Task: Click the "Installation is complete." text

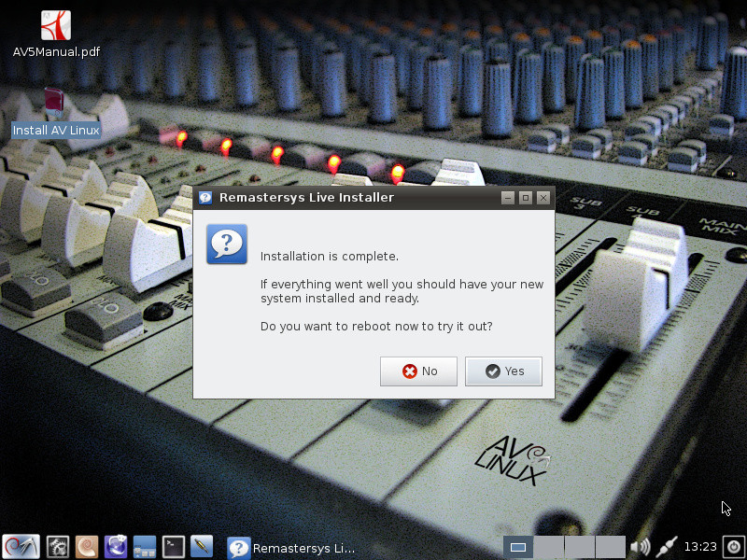Action: click(x=330, y=256)
